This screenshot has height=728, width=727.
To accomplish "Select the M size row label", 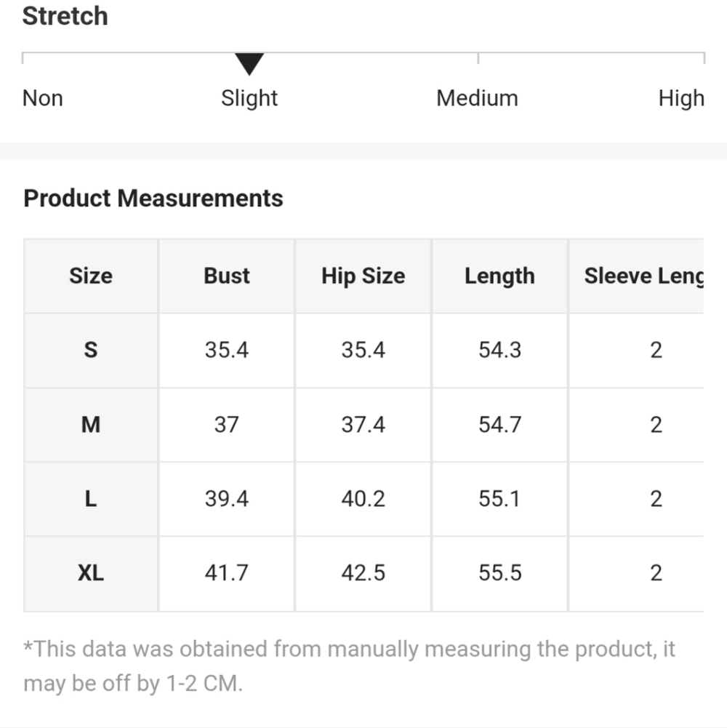I will pyautogui.click(x=91, y=425).
